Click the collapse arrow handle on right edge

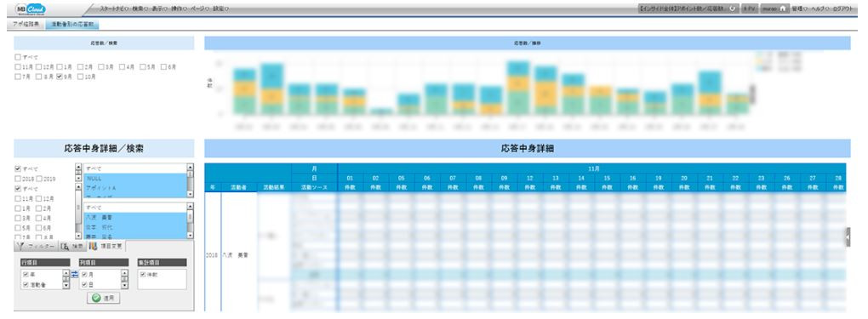848,236
